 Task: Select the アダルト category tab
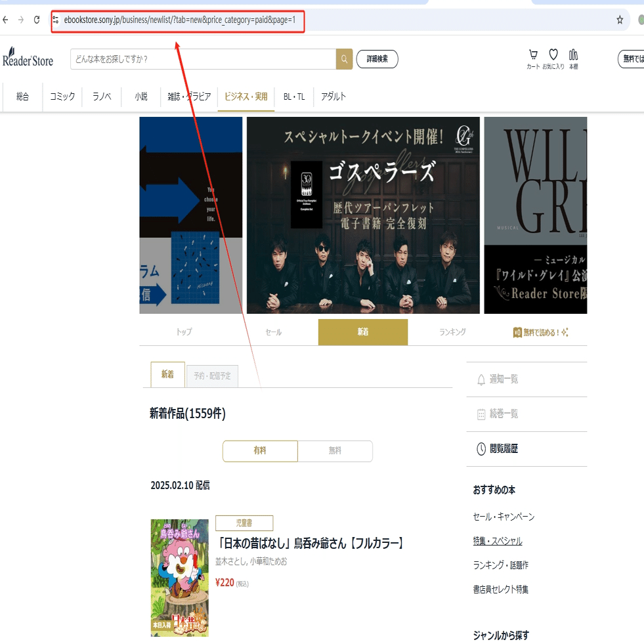pyautogui.click(x=333, y=97)
